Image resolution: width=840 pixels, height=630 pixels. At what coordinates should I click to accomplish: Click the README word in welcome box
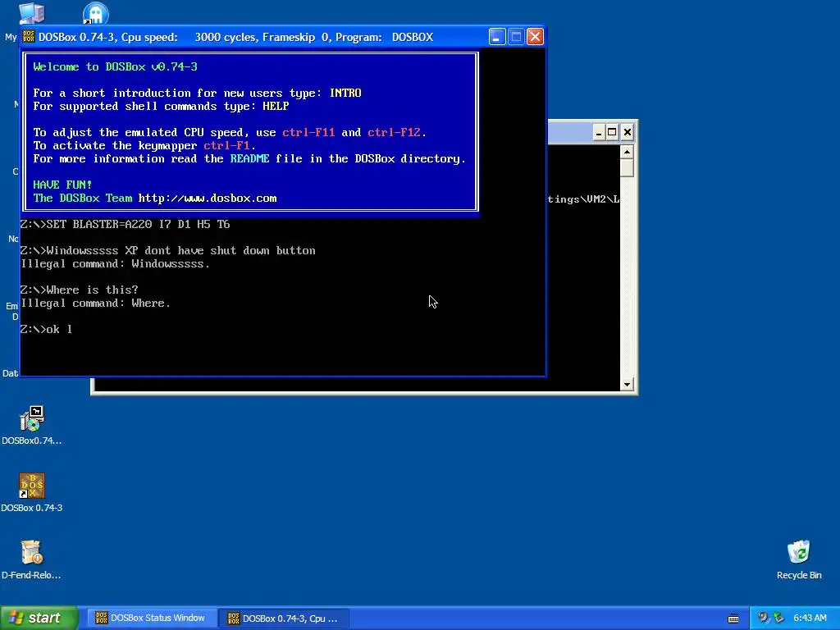click(x=249, y=158)
